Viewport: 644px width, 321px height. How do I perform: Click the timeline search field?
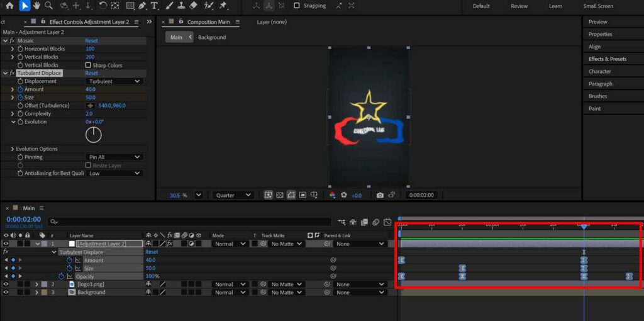[x=189, y=222]
